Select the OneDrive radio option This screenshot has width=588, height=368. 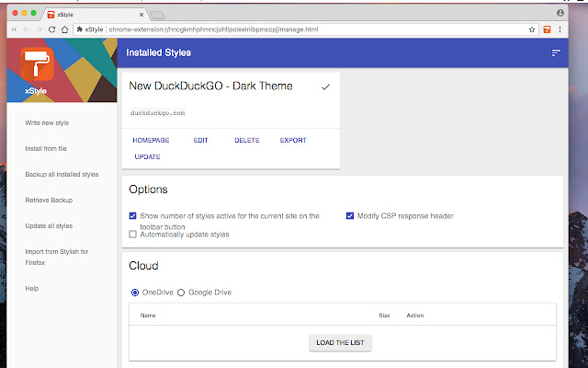(135, 293)
